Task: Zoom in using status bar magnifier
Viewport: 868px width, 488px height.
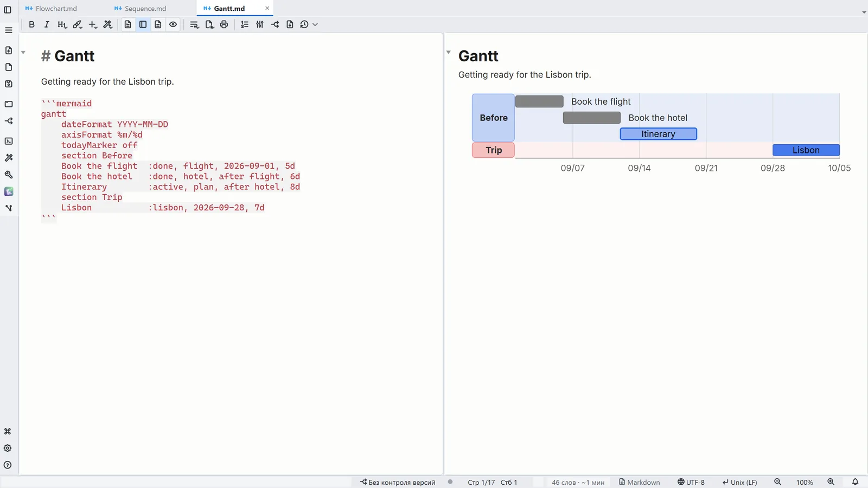Action: coord(831,482)
